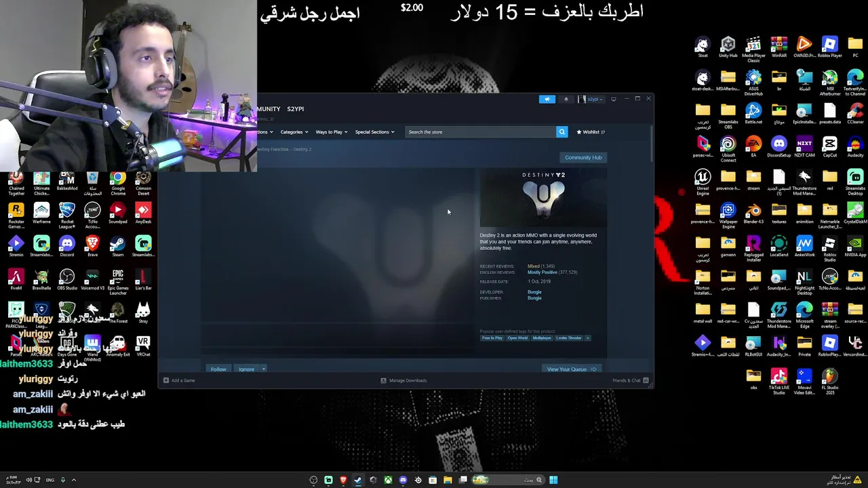The height and width of the screenshot is (488, 868).
Task: Follow Destiny 2 with the Follow button
Action: pyautogui.click(x=218, y=369)
